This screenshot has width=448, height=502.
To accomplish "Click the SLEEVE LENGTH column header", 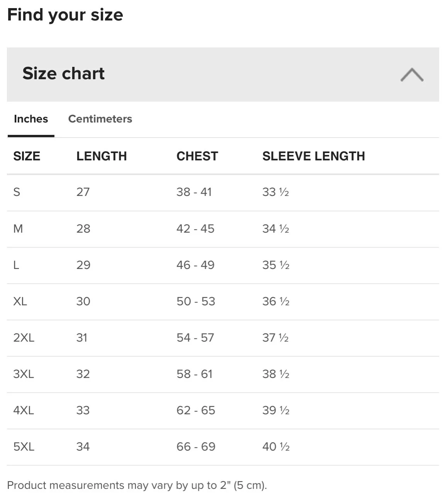I will coord(314,156).
